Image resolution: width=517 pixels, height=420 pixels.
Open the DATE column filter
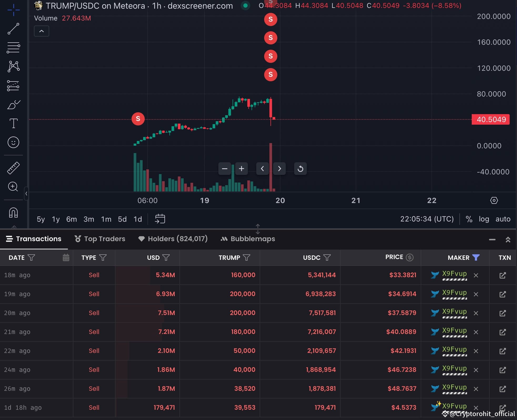point(31,257)
